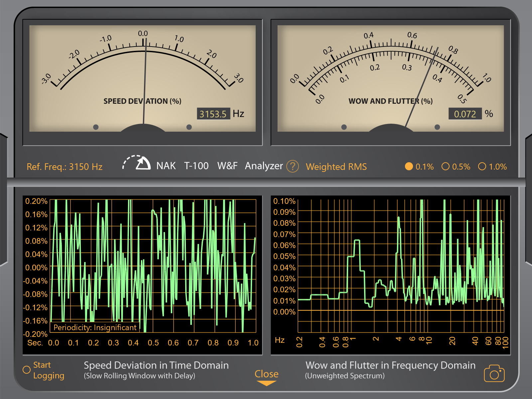Click the 0.20% top axis label

click(36, 201)
